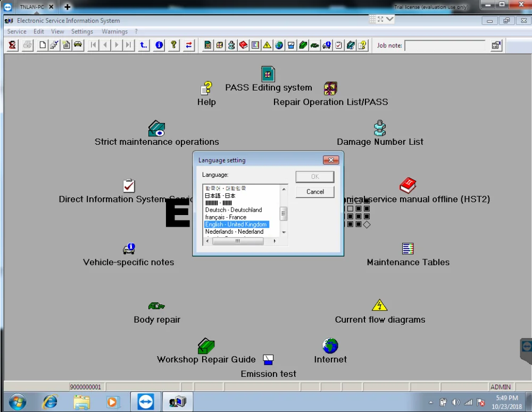Click OK in Language setting dialog
532x412 pixels.
click(x=315, y=177)
